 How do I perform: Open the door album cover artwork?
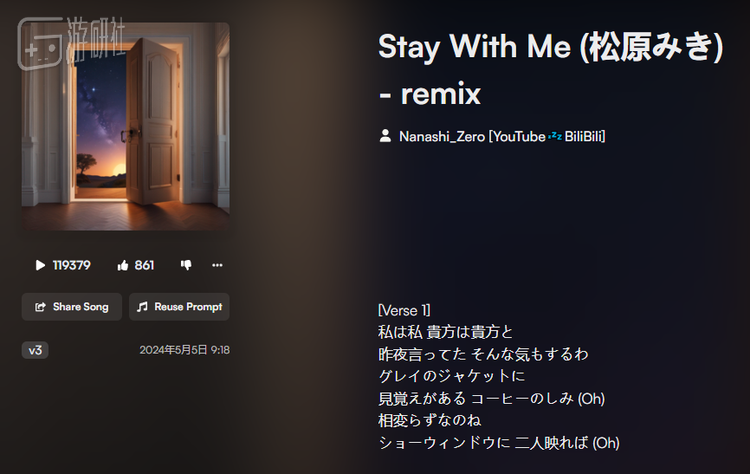(125, 126)
